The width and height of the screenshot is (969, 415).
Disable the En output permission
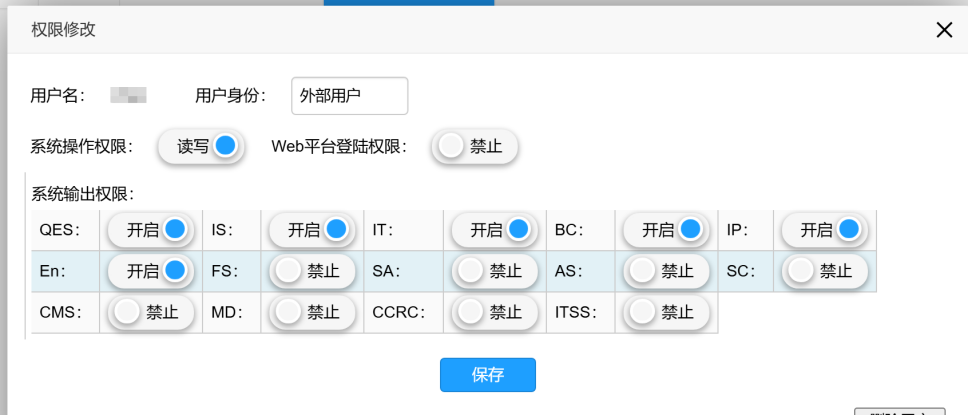(x=150, y=271)
